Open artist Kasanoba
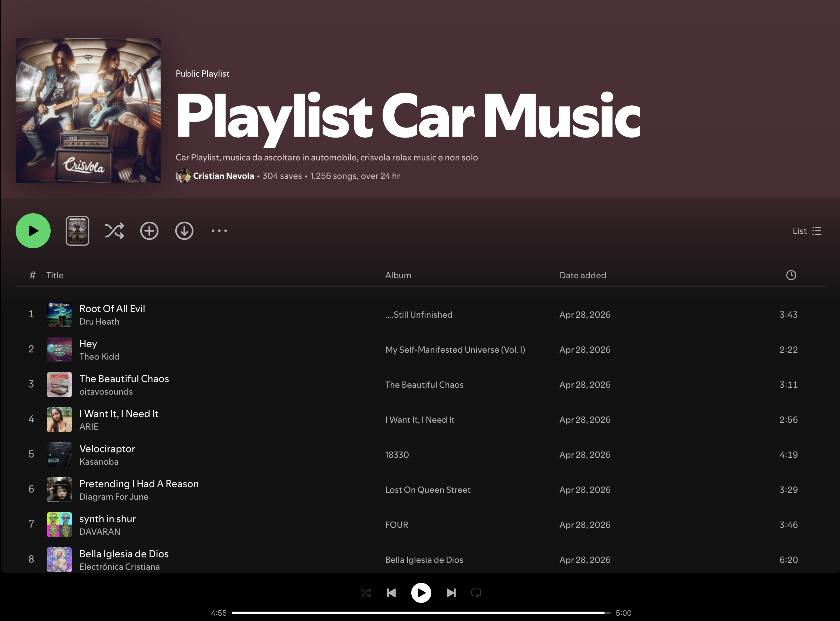 coord(99,462)
